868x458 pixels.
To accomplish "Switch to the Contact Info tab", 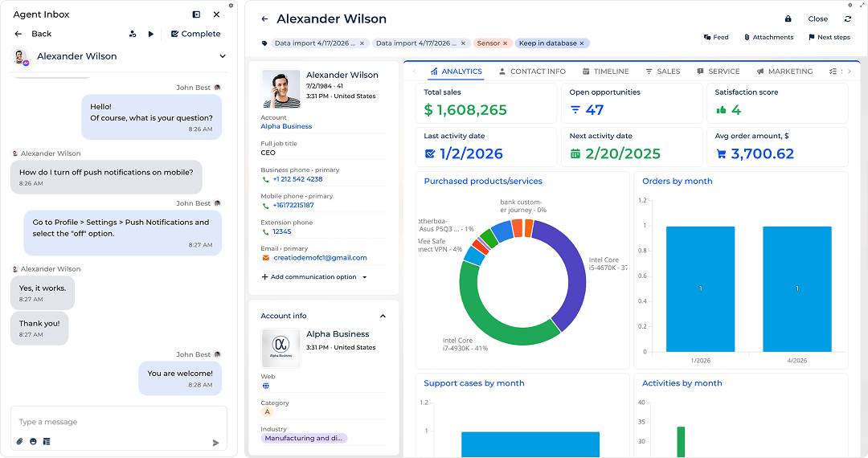I will coord(532,72).
